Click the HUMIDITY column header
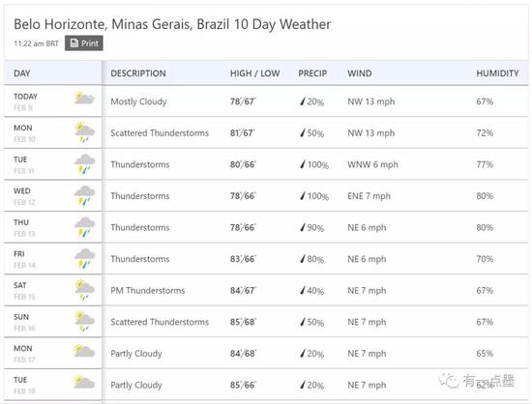The image size is (532, 404). pyautogui.click(x=497, y=73)
